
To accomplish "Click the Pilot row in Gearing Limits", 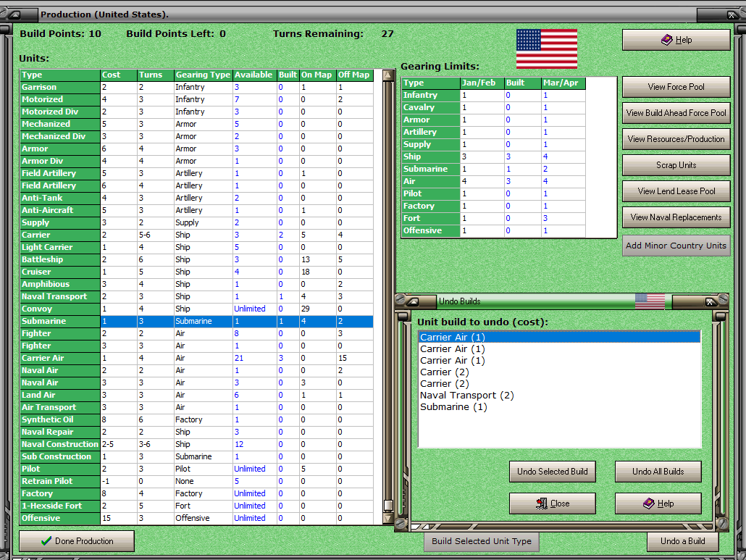I will pos(494,193).
